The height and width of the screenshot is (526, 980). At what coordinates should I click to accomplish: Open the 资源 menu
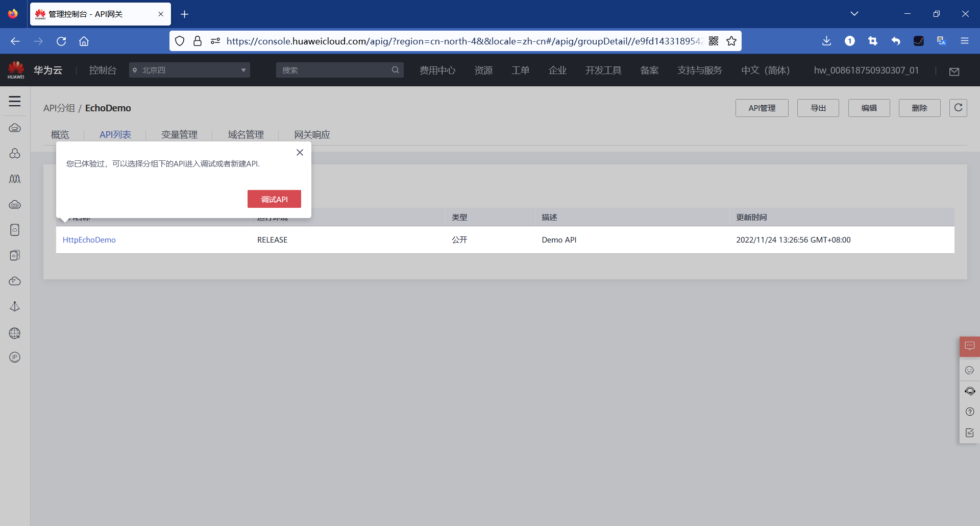483,70
